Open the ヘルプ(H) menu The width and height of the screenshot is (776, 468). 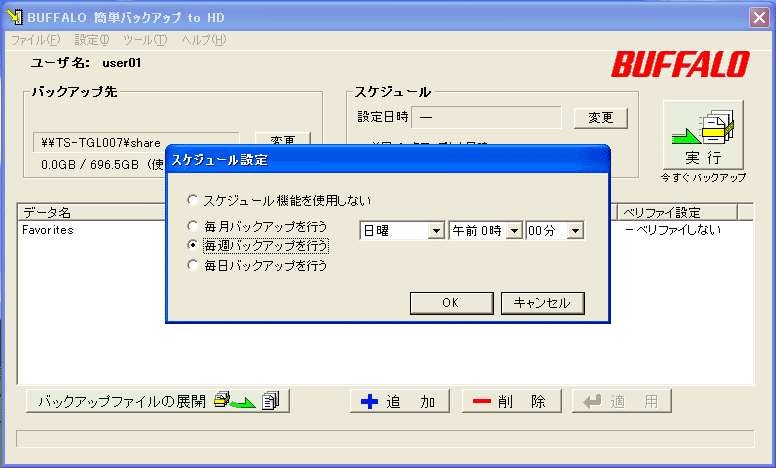[203, 40]
